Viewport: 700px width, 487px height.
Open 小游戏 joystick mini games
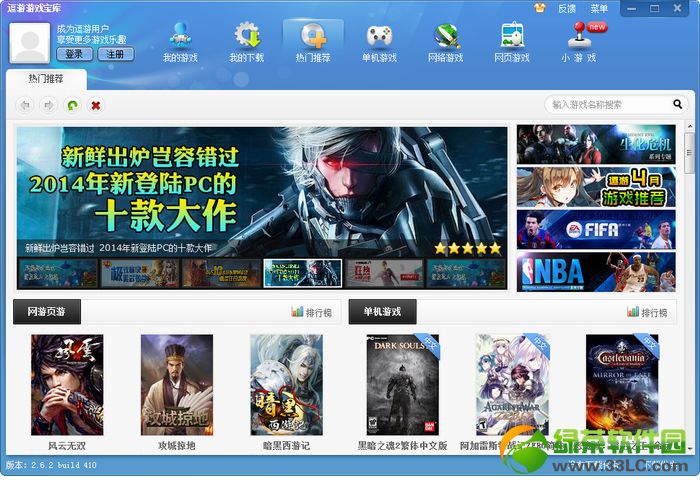(579, 42)
